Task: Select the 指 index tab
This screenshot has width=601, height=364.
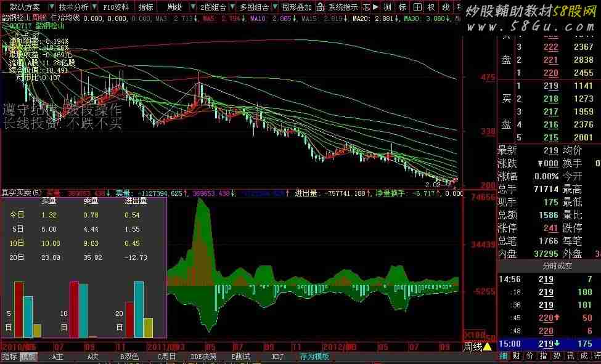Action: click(x=543, y=357)
